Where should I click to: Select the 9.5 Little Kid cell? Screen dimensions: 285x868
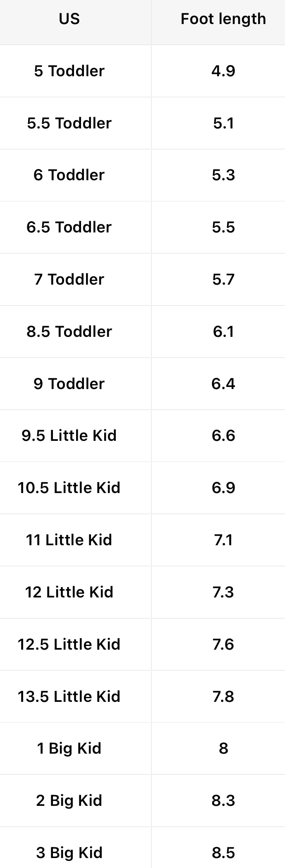tap(69, 435)
